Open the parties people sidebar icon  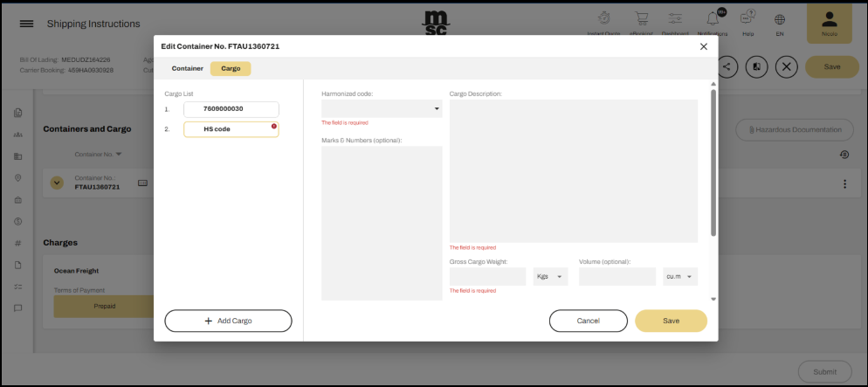(17, 135)
